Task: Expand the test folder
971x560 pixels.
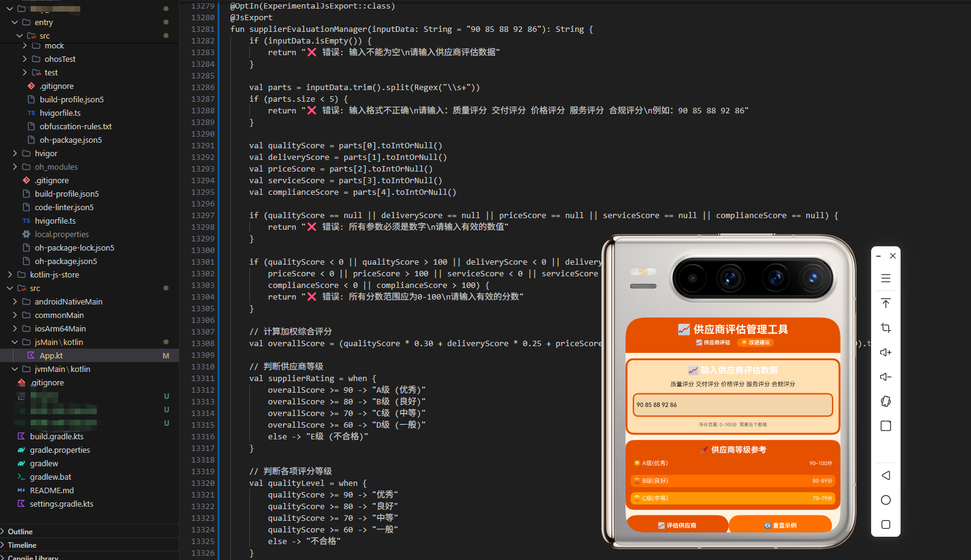Action: (25, 72)
